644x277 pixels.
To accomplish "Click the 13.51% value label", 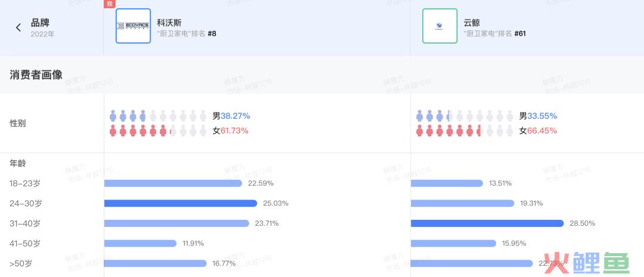I will point(500,183).
